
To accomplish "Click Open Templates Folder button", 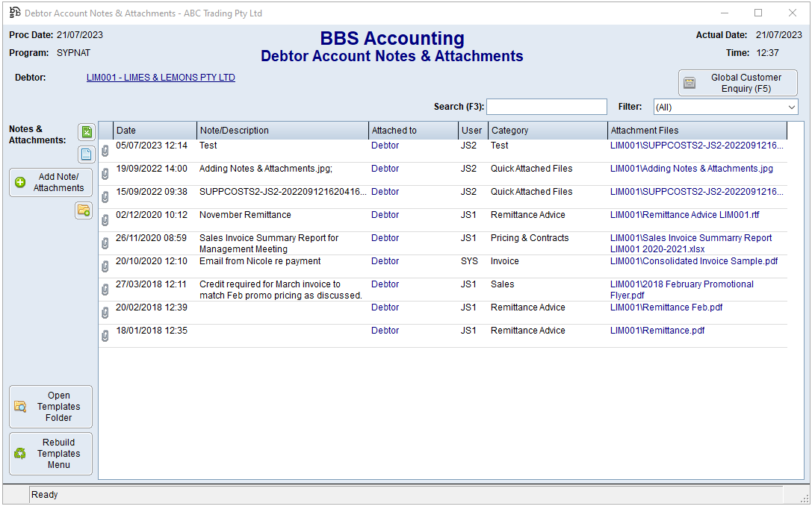I will [x=51, y=407].
